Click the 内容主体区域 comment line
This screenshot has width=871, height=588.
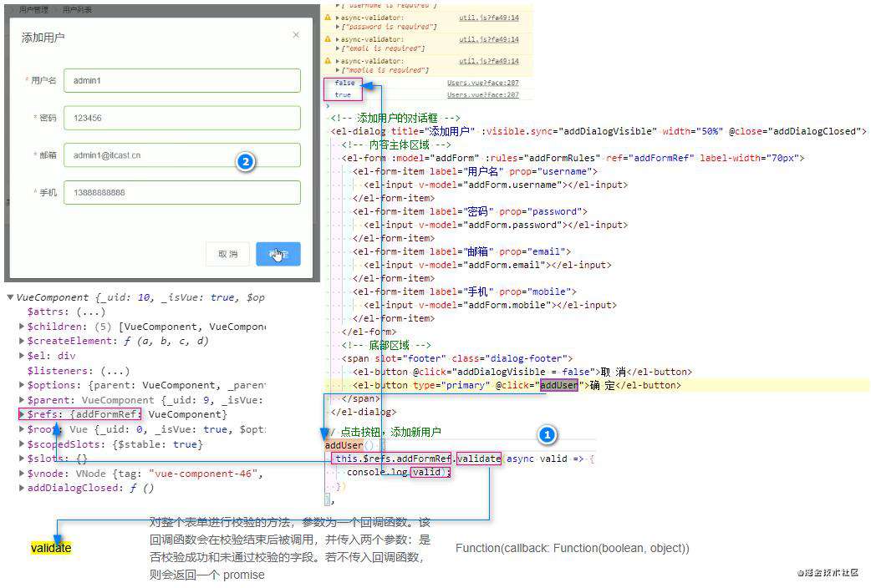[x=396, y=145]
